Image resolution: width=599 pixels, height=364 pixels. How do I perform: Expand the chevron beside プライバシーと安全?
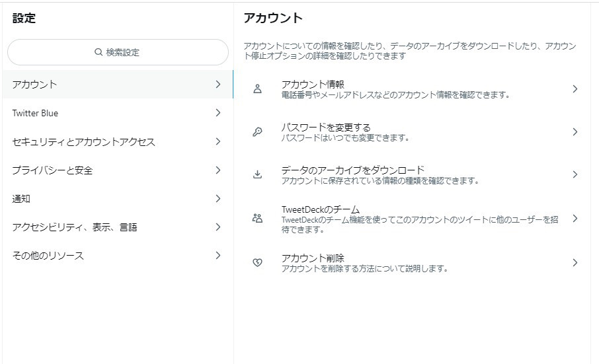pos(218,170)
